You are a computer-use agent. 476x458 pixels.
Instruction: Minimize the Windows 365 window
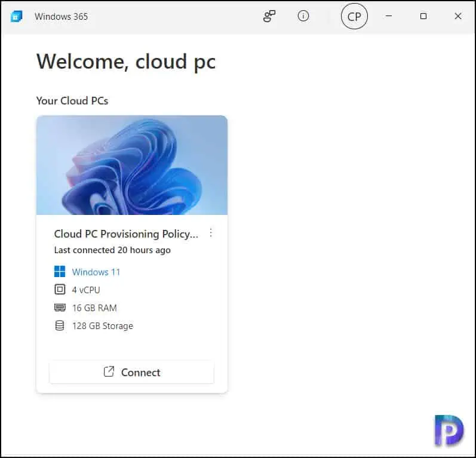[x=389, y=16]
